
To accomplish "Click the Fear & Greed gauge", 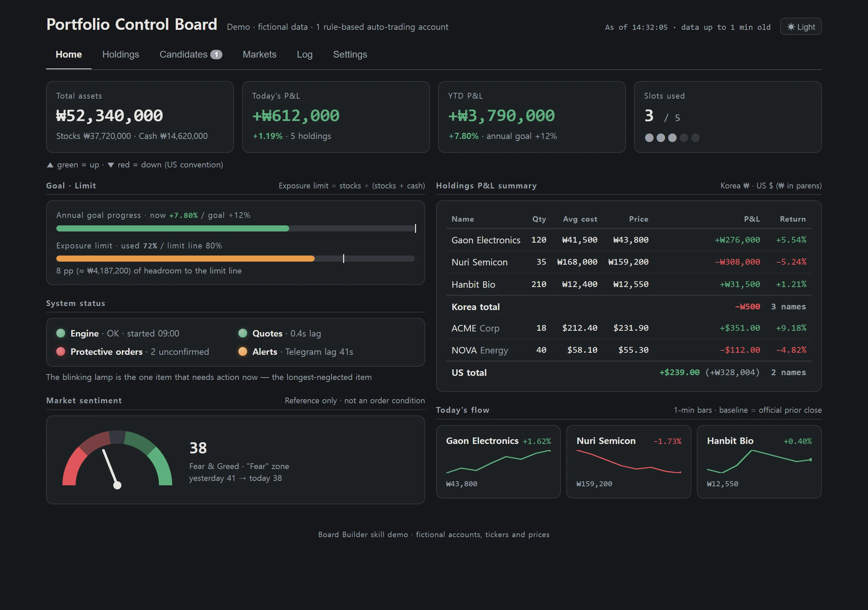I will coord(117,459).
